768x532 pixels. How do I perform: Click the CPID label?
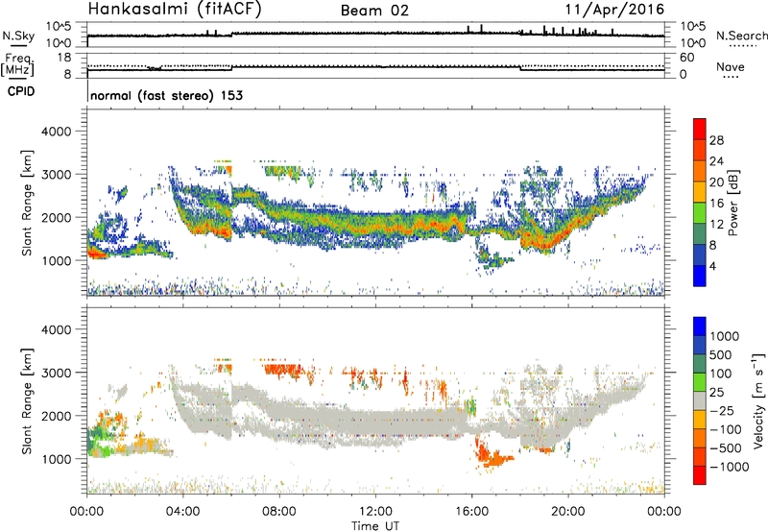[21, 91]
